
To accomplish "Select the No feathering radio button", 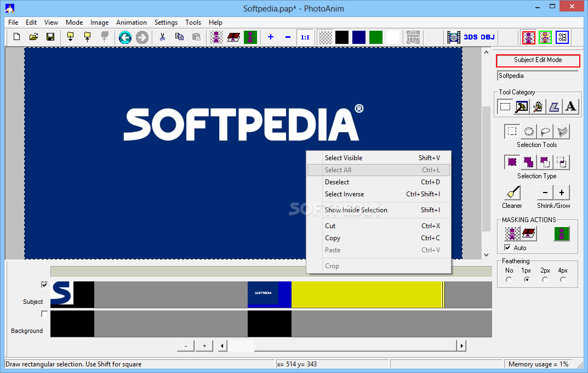I will click(x=509, y=280).
